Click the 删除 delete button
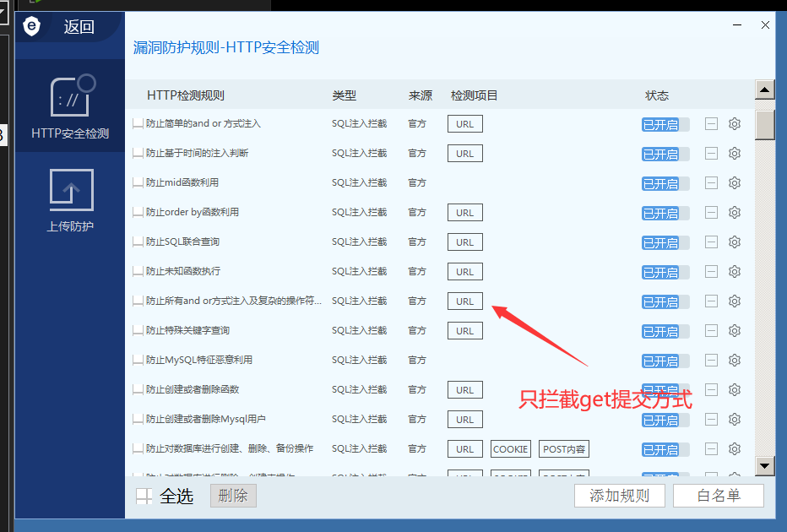 click(x=233, y=496)
